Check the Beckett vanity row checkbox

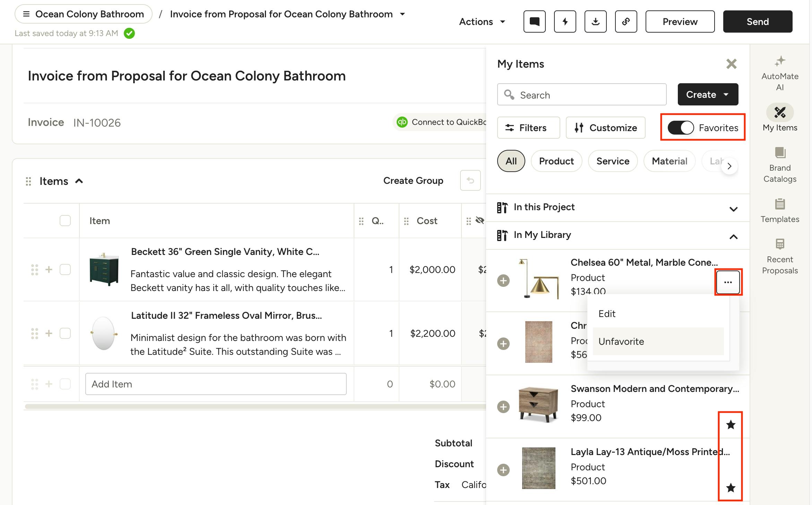[x=65, y=269]
